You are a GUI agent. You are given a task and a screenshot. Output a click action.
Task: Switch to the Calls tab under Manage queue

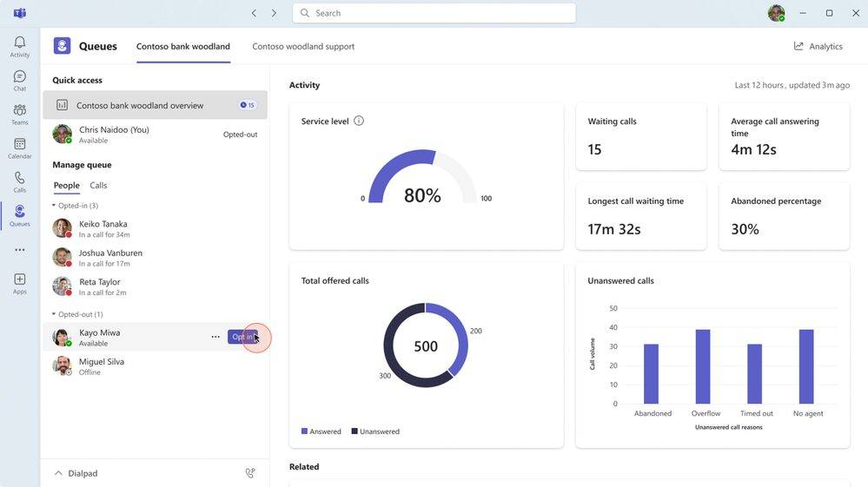pyautogui.click(x=98, y=185)
